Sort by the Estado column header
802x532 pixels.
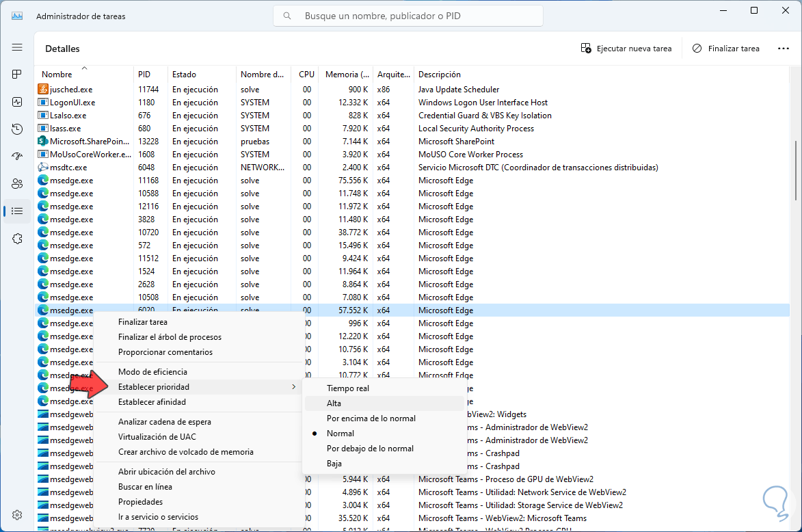pyautogui.click(x=184, y=74)
